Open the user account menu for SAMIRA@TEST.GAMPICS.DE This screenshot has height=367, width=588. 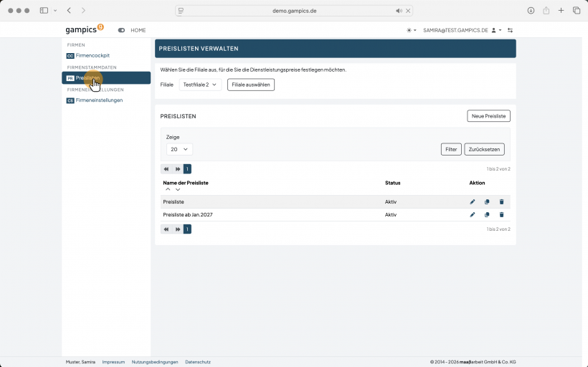pyautogui.click(x=462, y=30)
